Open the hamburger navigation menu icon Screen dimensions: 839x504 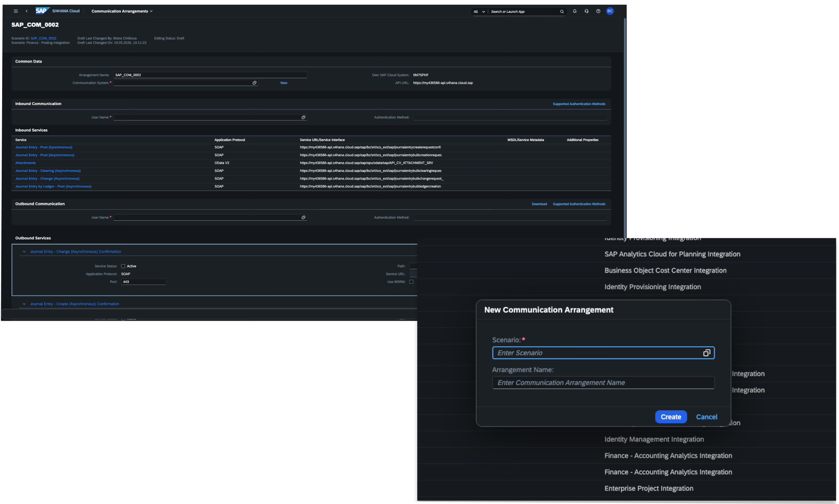pyautogui.click(x=16, y=11)
